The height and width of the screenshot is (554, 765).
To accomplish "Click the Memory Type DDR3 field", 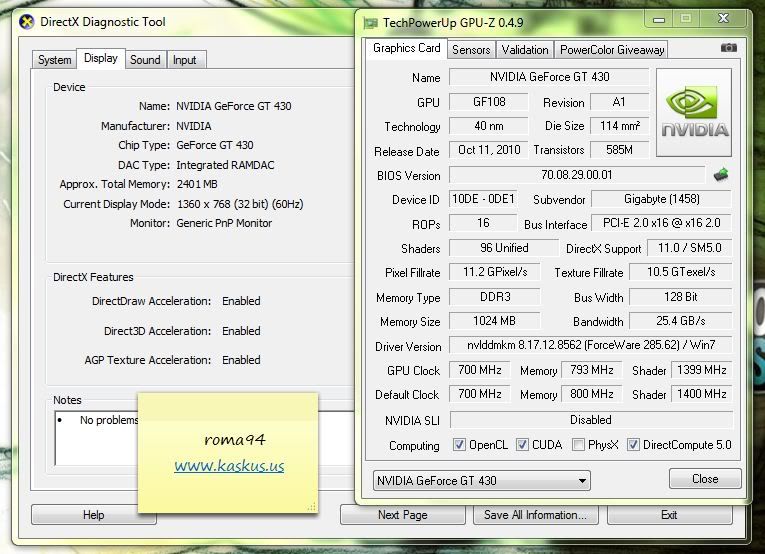I will click(495, 297).
